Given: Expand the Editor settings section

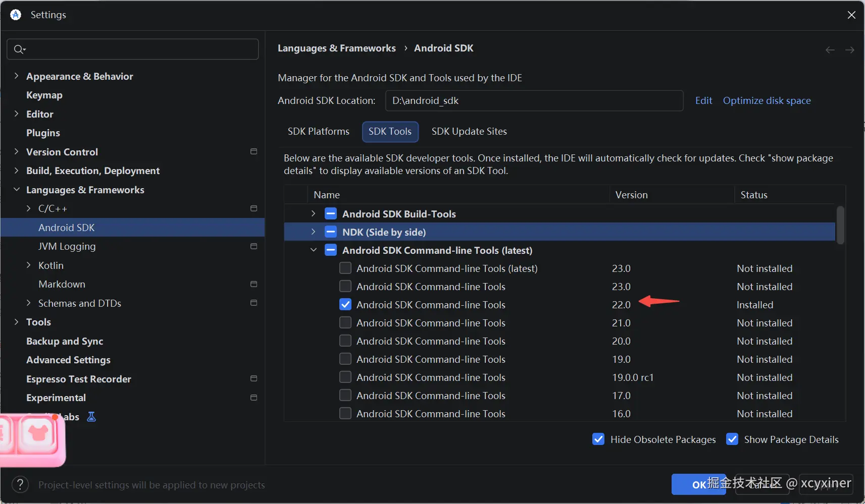Looking at the screenshot, I should tap(16, 114).
